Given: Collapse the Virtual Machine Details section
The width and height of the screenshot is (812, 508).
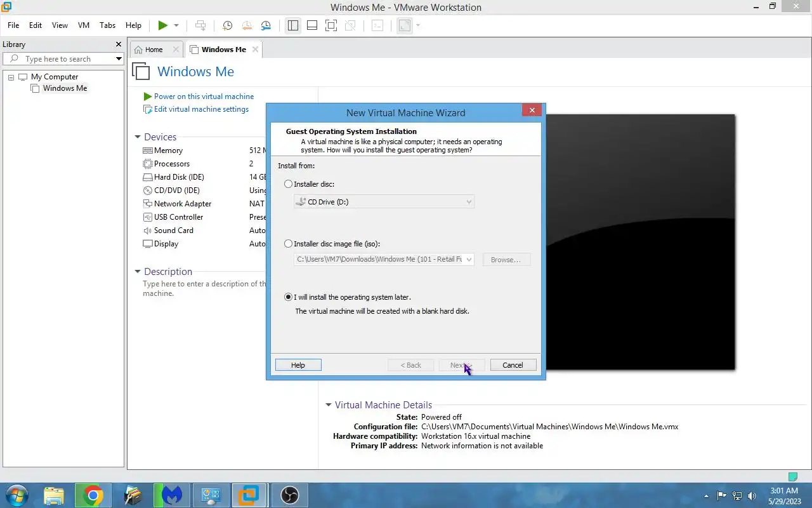Looking at the screenshot, I should coord(329,405).
